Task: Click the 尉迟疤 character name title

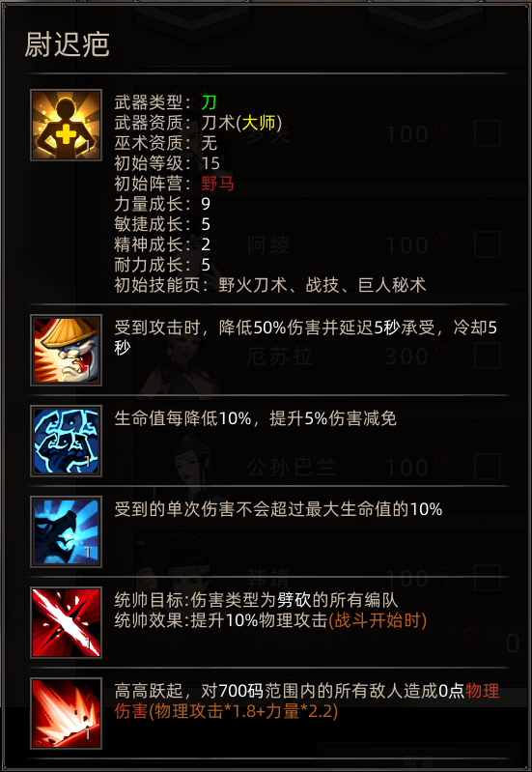Action: coord(67,45)
